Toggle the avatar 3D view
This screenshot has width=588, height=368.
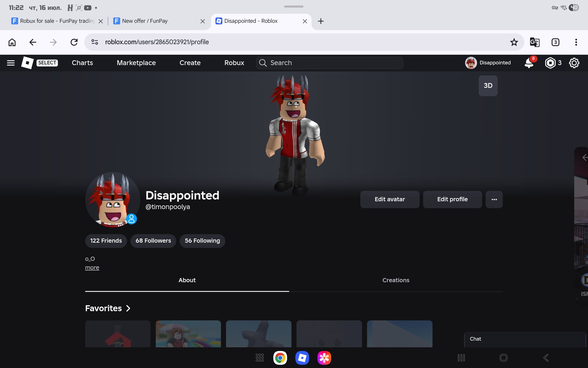click(488, 86)
